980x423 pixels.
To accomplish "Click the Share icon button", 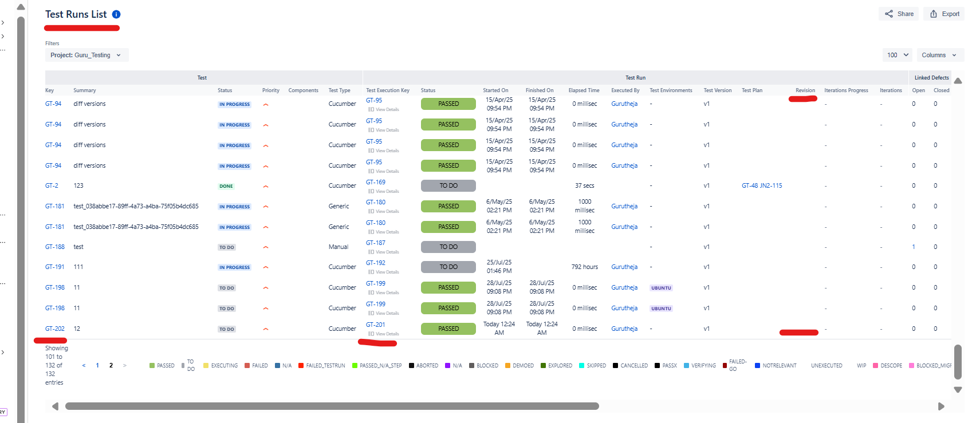I will pos(889,14).
